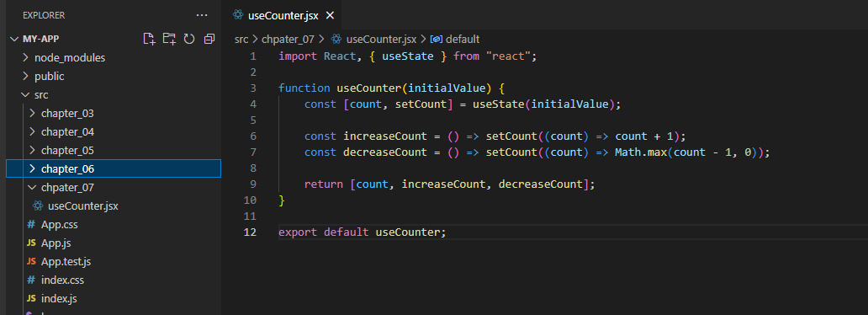Click the JS icon beside App.test.js
The width and height of the screenshot is (868, 315).
tap(31, 261)
